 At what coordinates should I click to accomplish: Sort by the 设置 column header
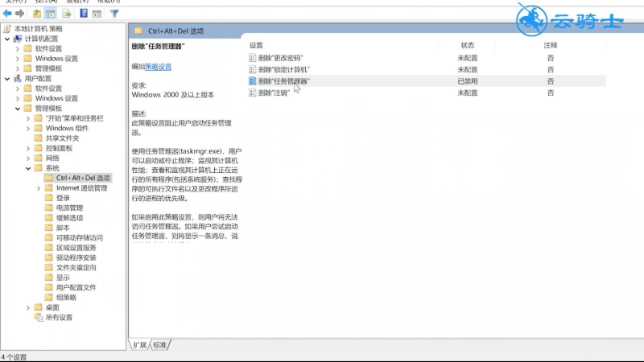click(256, 45)
